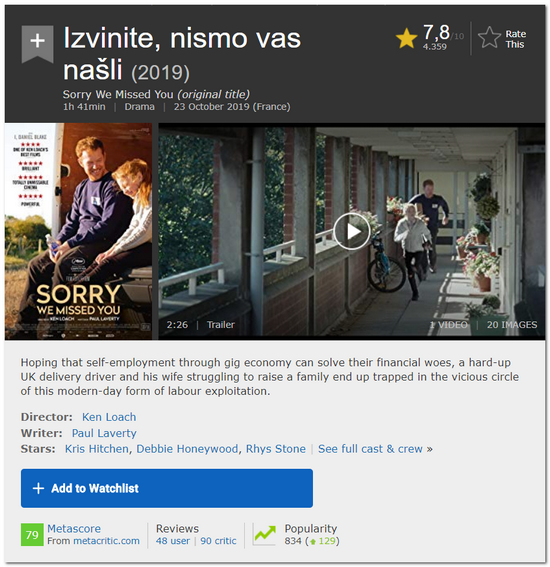Click the empty Rate This star
This screenshot has width=550, height=567.
tap(489, 38)
